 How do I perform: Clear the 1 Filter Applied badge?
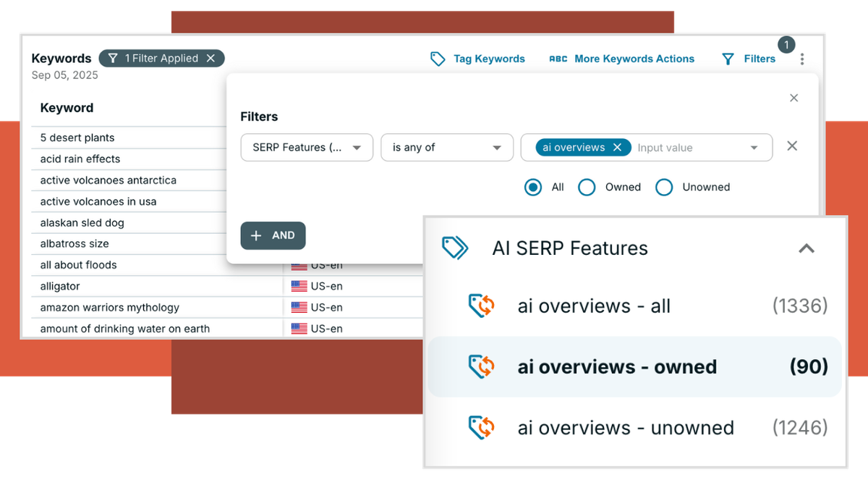pos(210,59)
